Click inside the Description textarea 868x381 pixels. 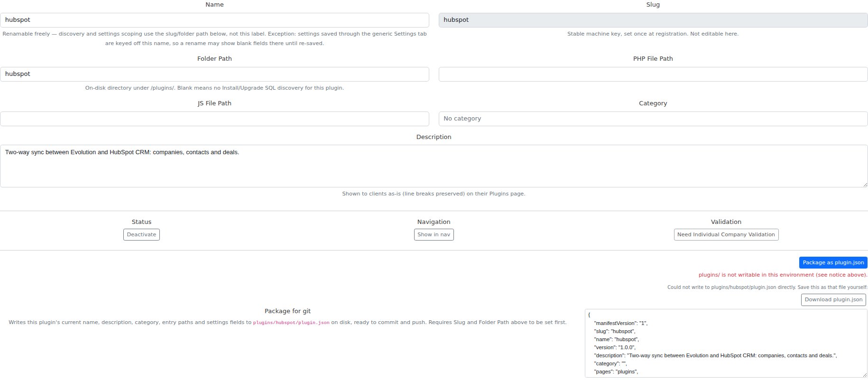pos(434,166)
